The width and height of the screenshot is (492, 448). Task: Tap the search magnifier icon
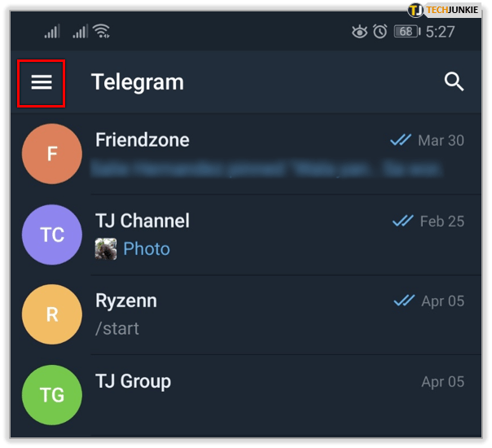[454, 82]
